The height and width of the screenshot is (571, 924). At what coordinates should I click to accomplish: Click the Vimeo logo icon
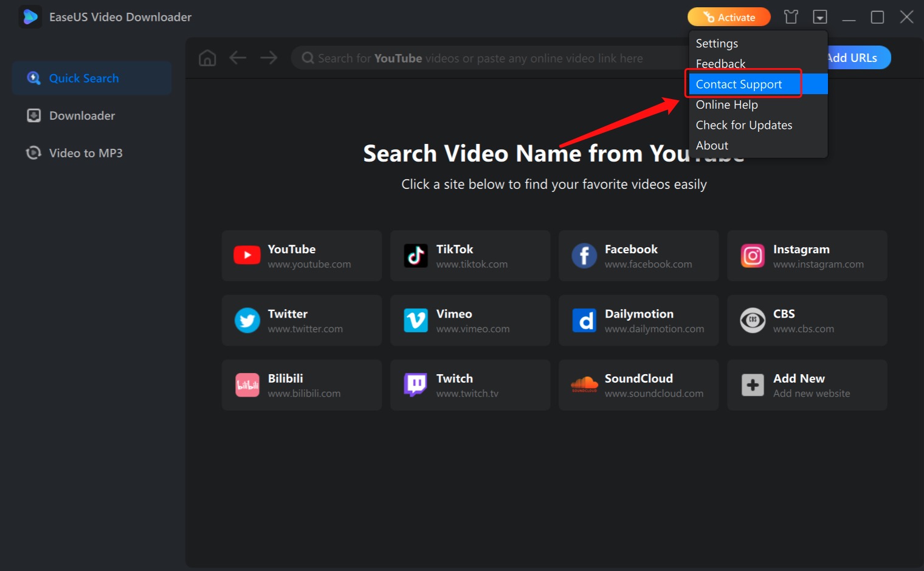coord(416,320)
